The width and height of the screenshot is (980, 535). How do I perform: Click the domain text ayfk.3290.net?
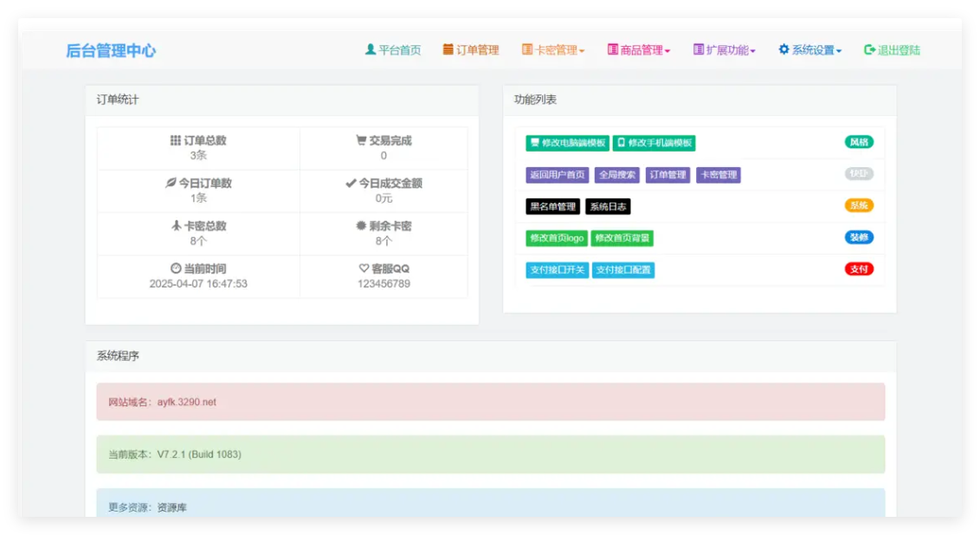tap(186, 402)
